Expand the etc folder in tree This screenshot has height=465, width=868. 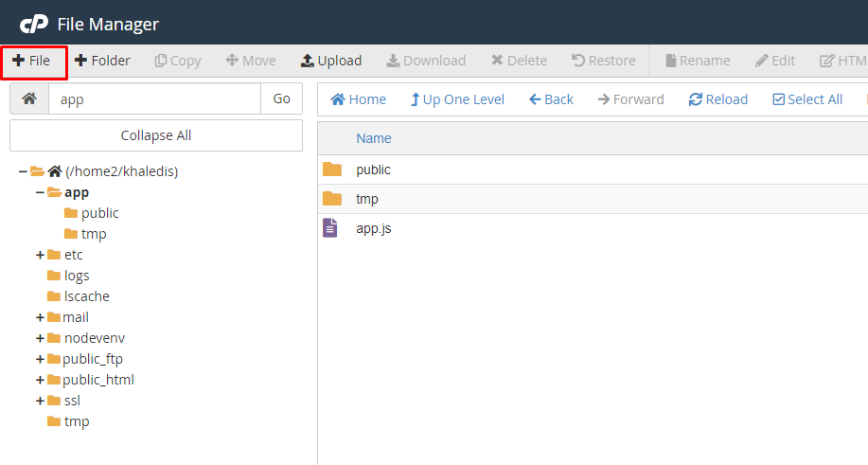point(40,255)
